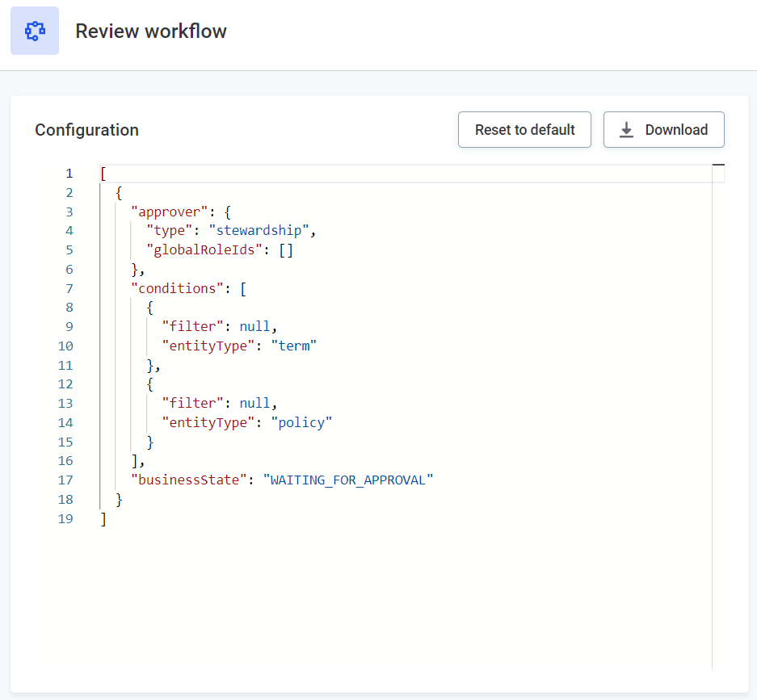Screen dimensions: 757x700
Task: Click the "conditions" key in the JSON
Action: (x=177, y=288)
